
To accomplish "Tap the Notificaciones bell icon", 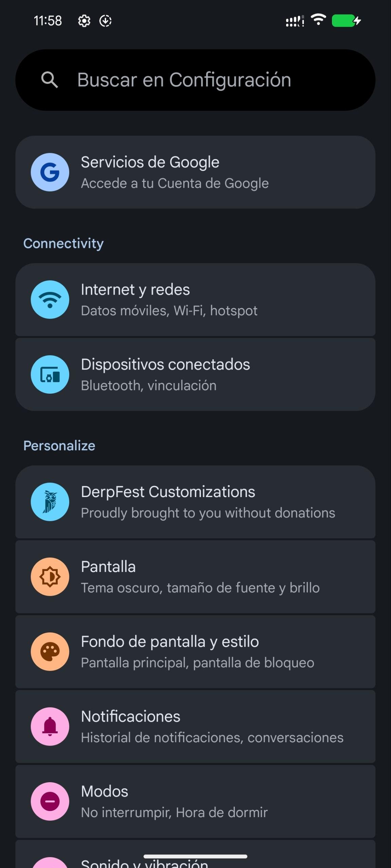I will tap(50, 727).
